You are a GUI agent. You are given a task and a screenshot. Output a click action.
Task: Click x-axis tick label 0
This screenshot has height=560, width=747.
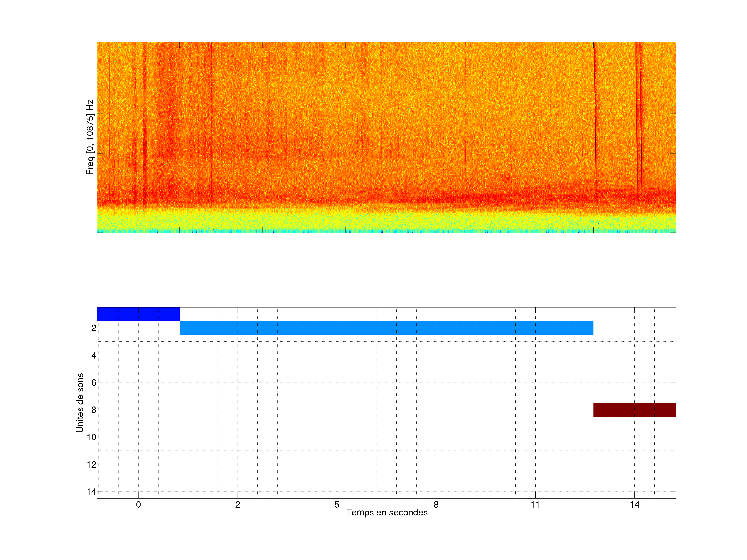[x=138, y=505]
